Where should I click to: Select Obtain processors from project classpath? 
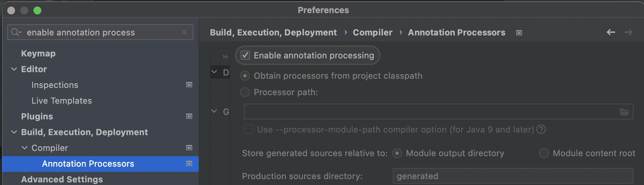pyautogui.click(x=245, y=76)
